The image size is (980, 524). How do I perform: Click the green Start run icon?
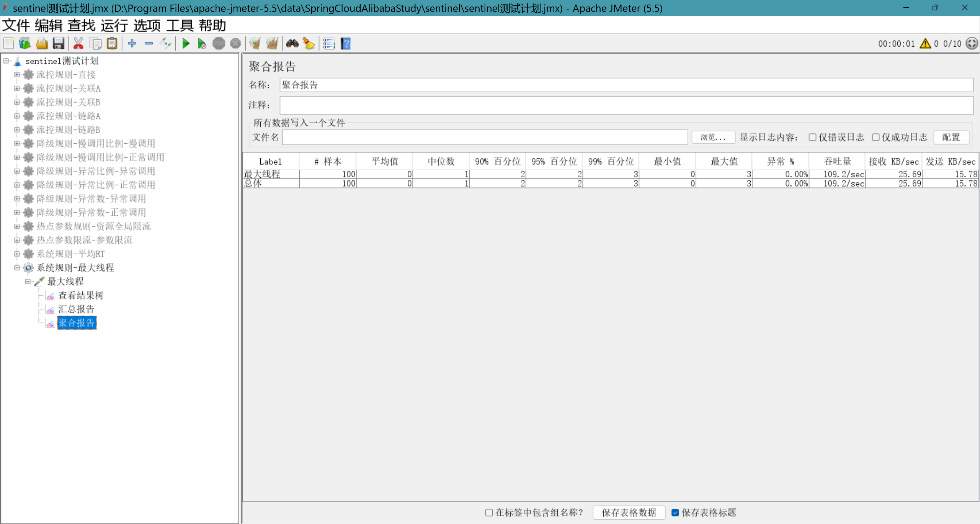[x=186, y=44]
